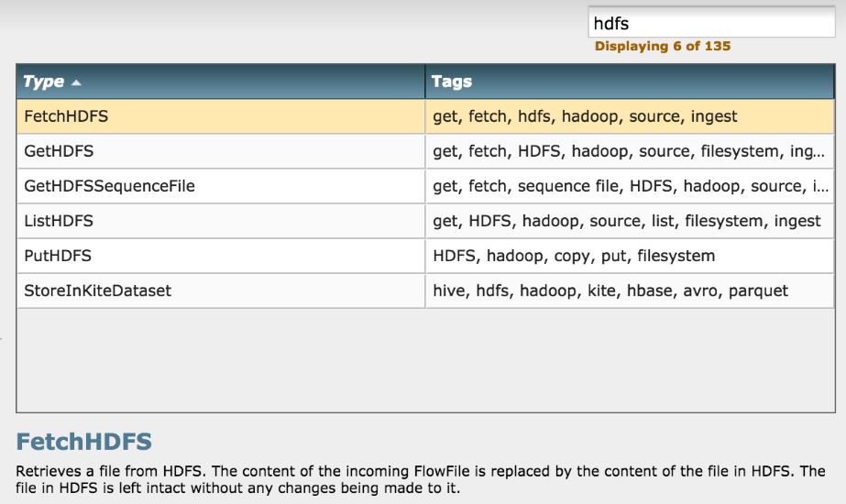Sort by the Type column header label
This screenshot has width=846, height=504.
(x=43, y=82)
